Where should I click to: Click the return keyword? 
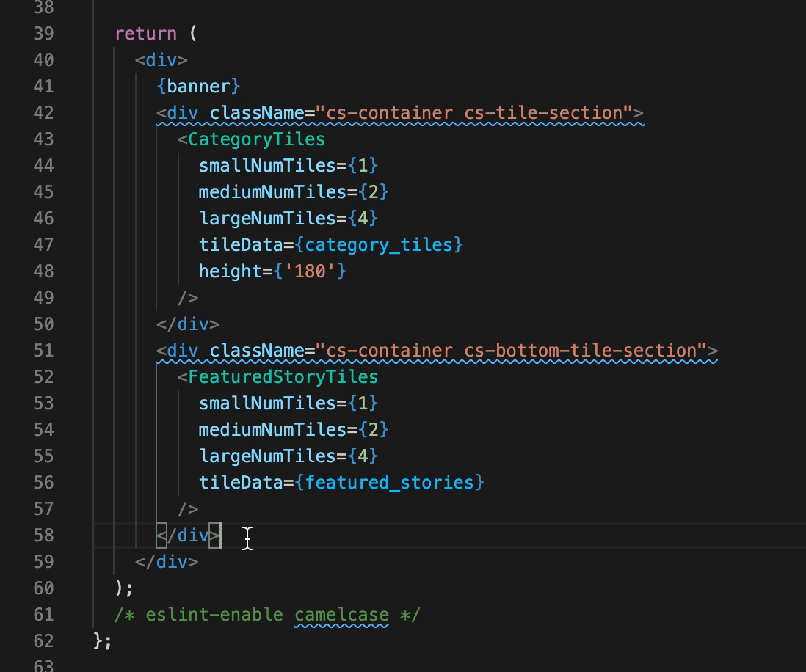coord(146,34)
